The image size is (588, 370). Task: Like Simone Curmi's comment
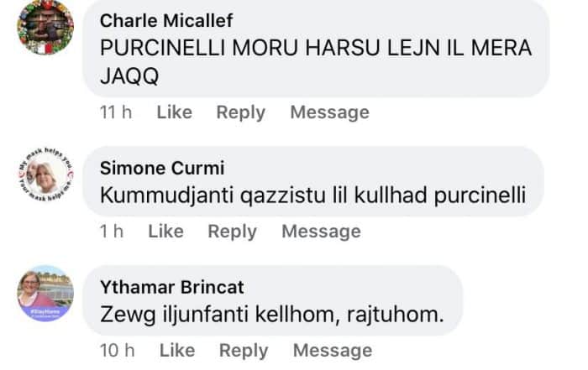pos(165,232)
